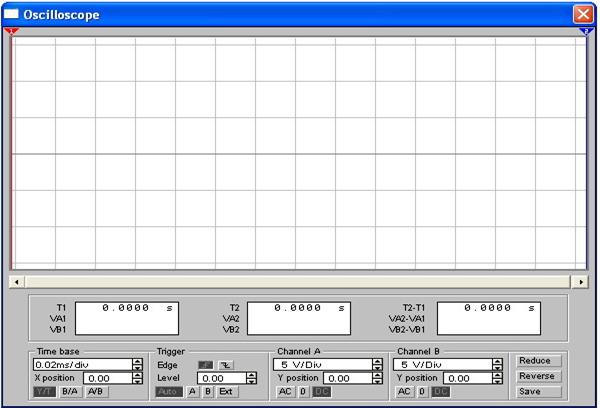Click the red T1 cursor marker
The height and width of the screenshot is (408, 600).
11,31
